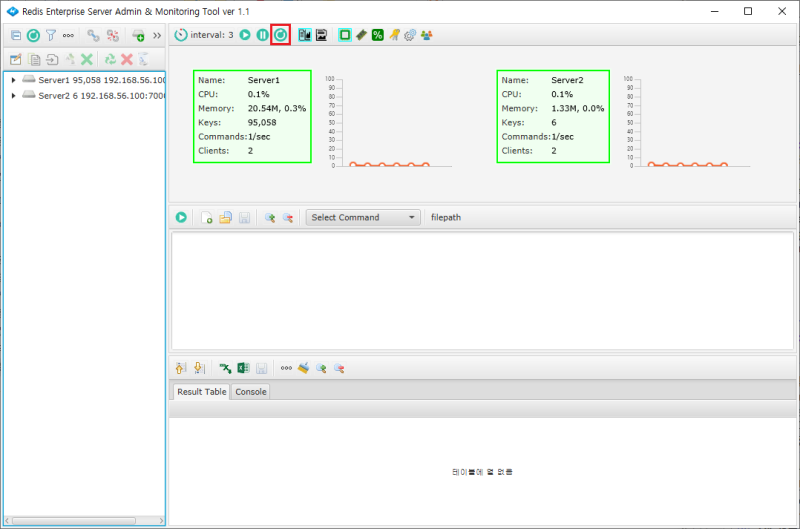Click the filter funnel icon in left toolbar
This screenshot has width=800, height=529.
click(x=50, y=35)
